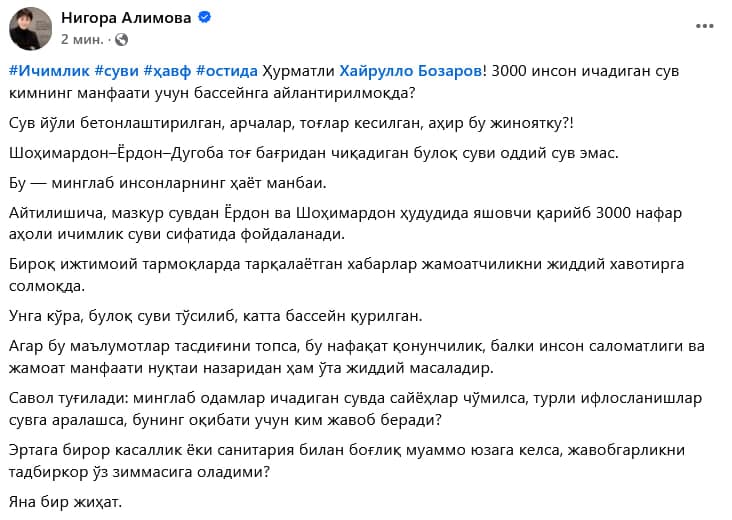Click the line "Бу — минглаб инсонларнинг ҳаёт манбаи"
732x520 pixels.
coord(168,183)
